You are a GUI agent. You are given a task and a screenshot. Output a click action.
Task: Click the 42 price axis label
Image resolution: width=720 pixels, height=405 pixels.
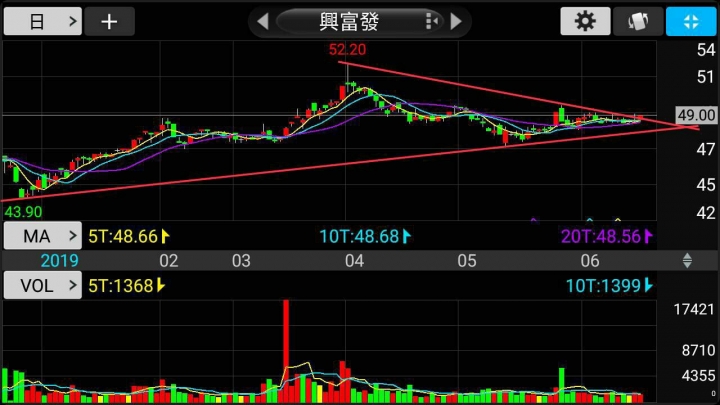coord(706,213)
